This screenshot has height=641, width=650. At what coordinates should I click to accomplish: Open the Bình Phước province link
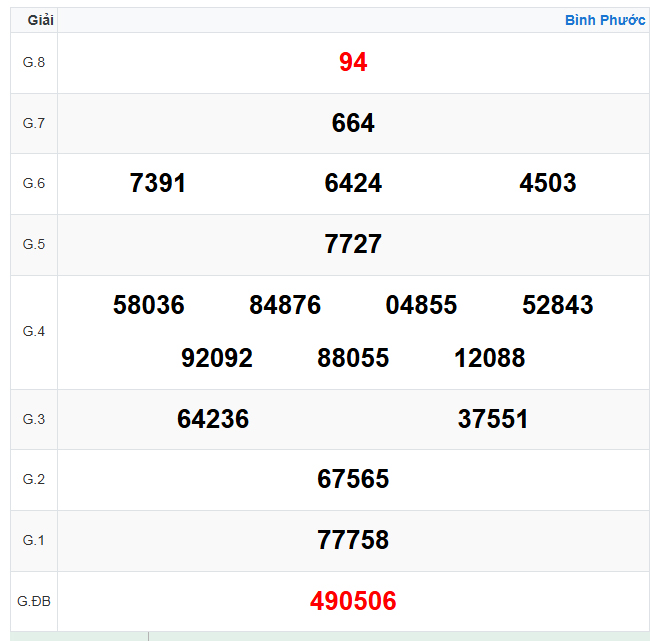pos(604,20)
